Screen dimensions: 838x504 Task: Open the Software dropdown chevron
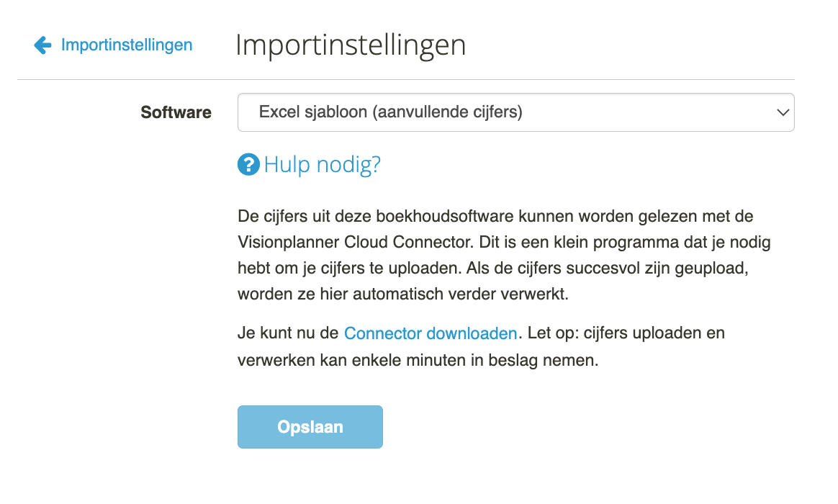pos(783,112)
